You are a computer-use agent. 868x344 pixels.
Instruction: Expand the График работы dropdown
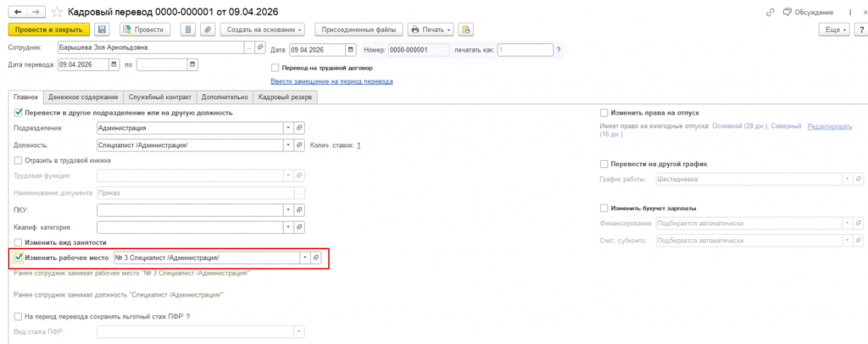(x=848, y=180)
